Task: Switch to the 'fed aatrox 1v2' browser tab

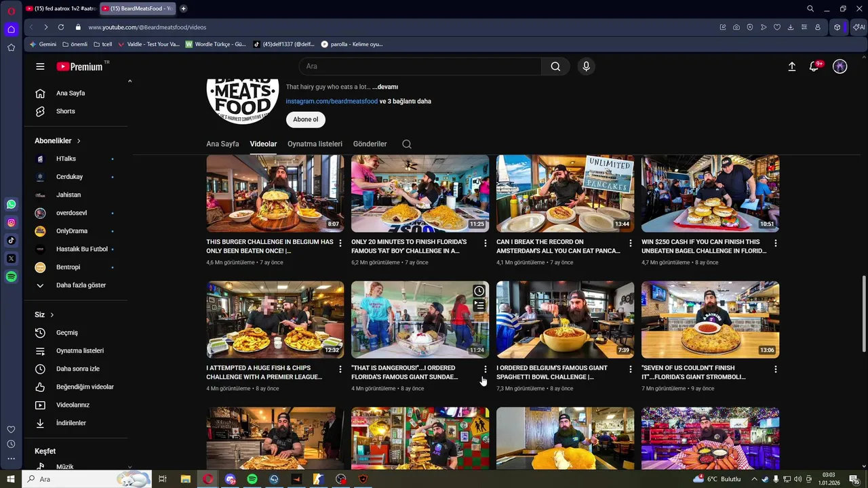Action: (x=60, y=9)
